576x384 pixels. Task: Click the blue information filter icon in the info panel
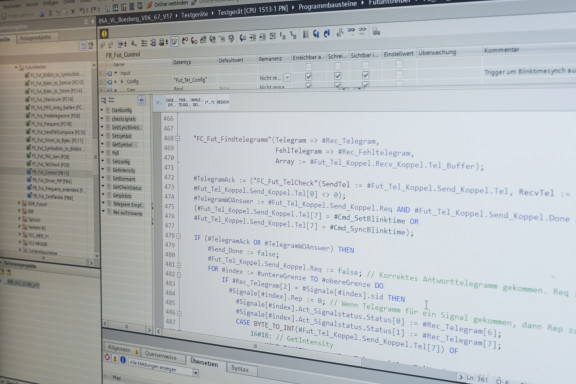tap(123, 360)
